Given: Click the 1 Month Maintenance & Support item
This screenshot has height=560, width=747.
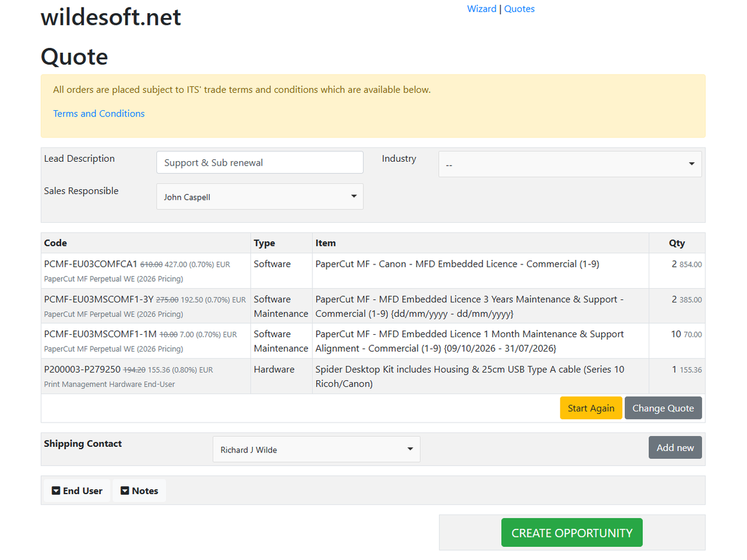Looking at the screenshot, I should pos(470,341).
